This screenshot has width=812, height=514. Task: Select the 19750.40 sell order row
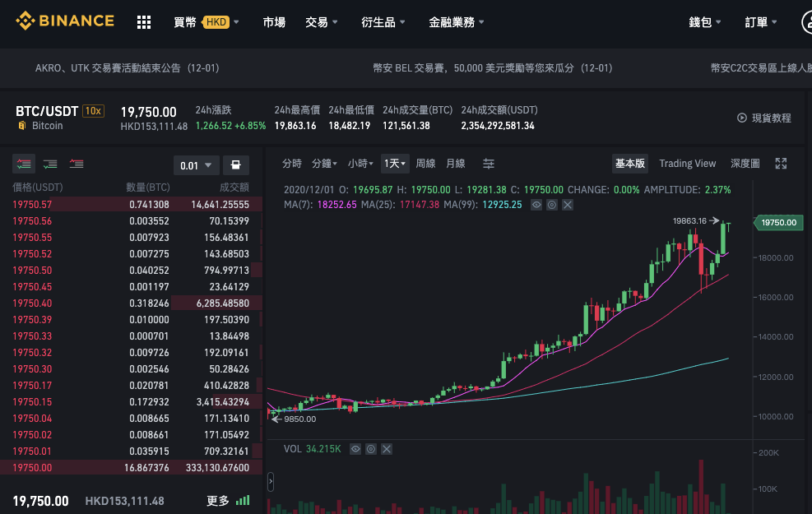(x=131, y=303)
